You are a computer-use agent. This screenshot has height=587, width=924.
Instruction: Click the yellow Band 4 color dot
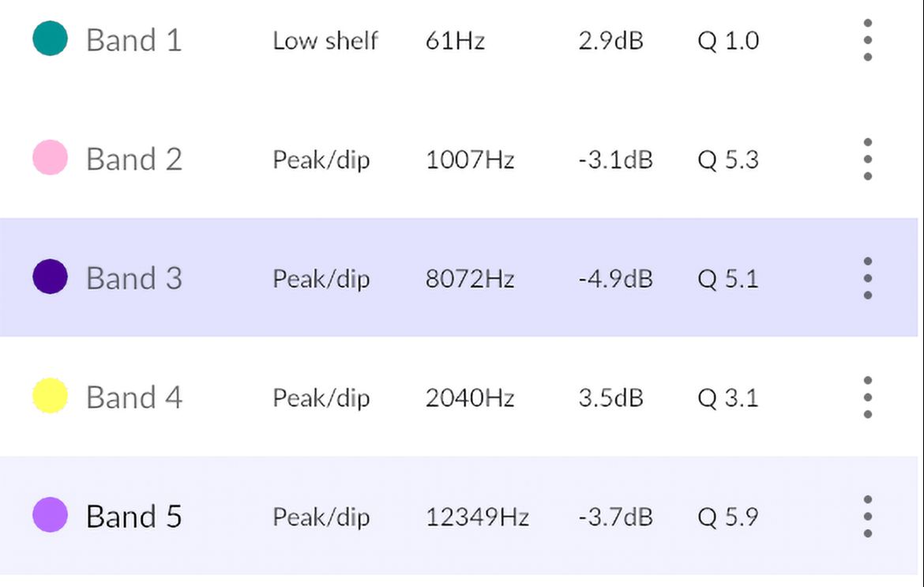[x=50, y=396]
